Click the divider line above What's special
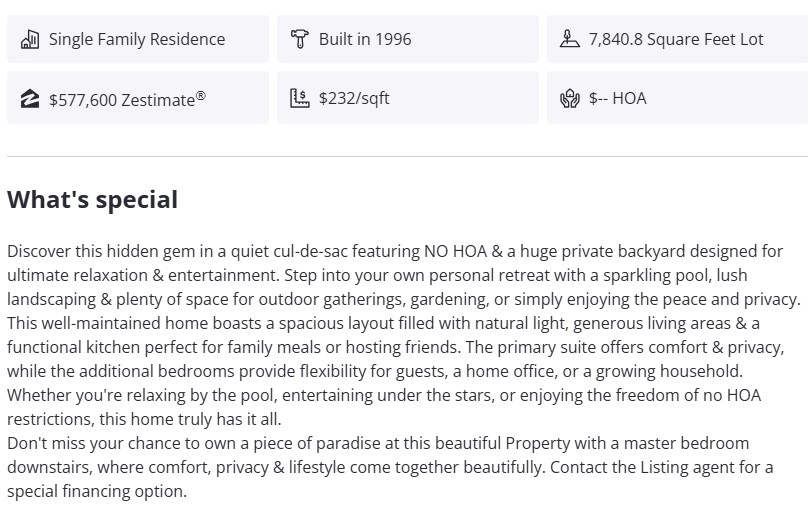The height and width of the screenshot is (505, 811). [407, 157]
